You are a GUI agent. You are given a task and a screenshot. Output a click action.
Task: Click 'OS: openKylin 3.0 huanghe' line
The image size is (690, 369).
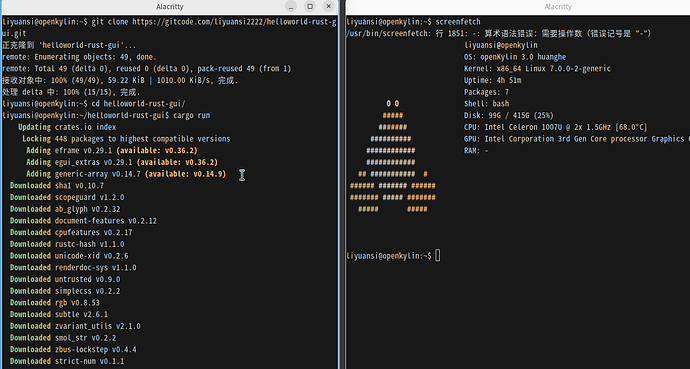[x=515, y=57]
